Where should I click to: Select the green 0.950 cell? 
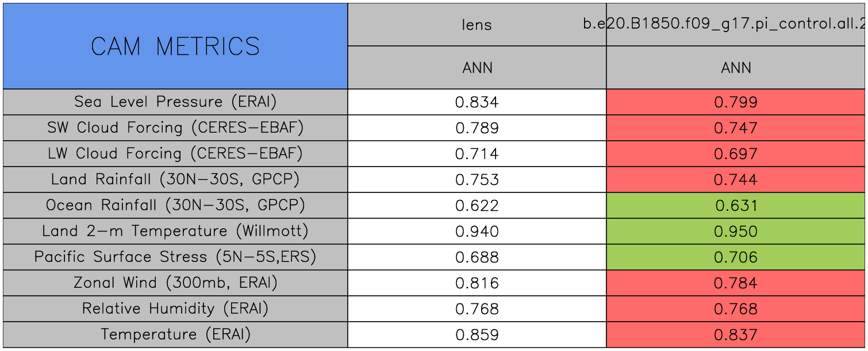(x=736, y=231)
